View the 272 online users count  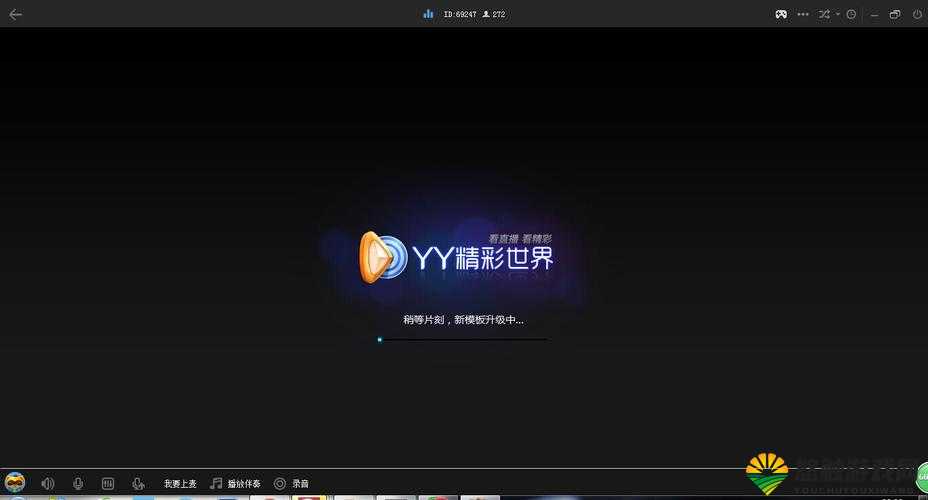tap(494, 14)
